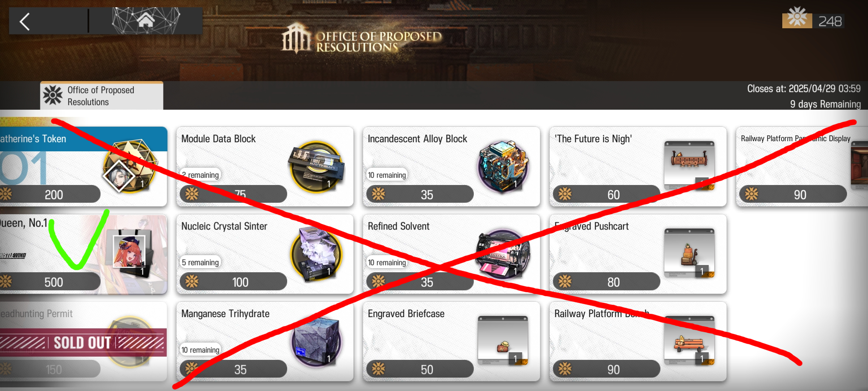The height and width of the screenshot is (391, 868).
Task: Click the Engraved Briefcase furniture thumbnail
Action: pyautogui.click(x=503, y=340)
